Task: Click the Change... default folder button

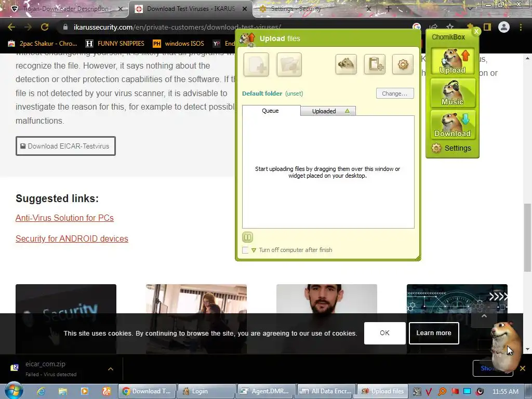Action: tap(395, 94)
